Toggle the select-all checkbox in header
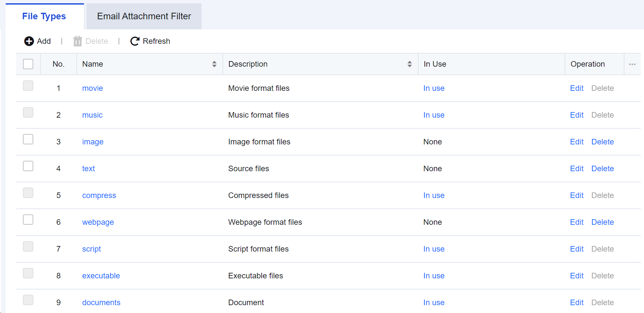Screen dimensions: 644x313 point(28,64)
